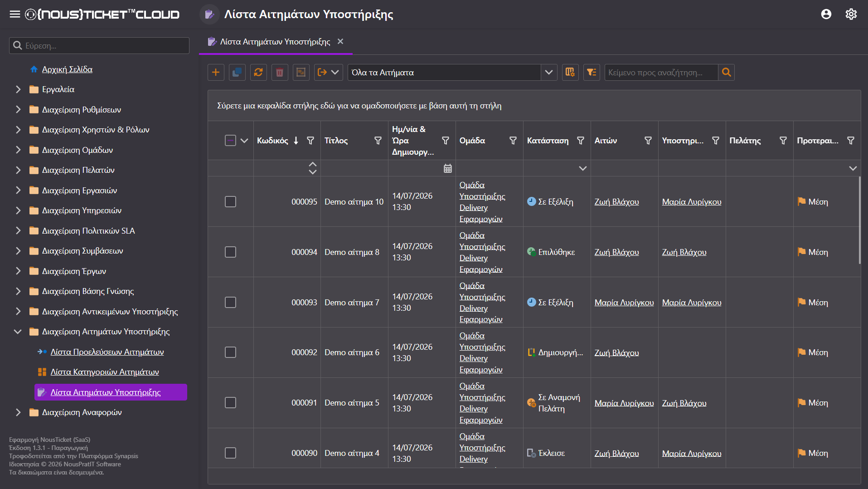This screenshot has width=868, height=489.
Task: Expand the Εργαλεία folder
Action: (x=18, y=89)
